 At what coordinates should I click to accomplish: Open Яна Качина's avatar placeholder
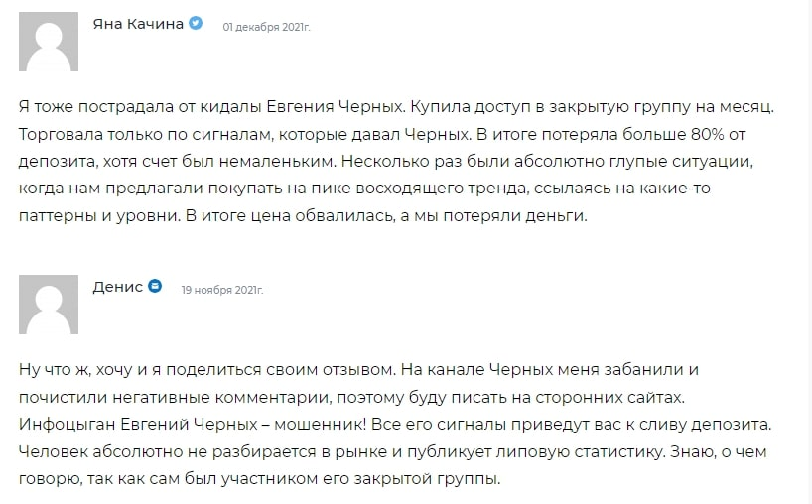click(49, 42)
